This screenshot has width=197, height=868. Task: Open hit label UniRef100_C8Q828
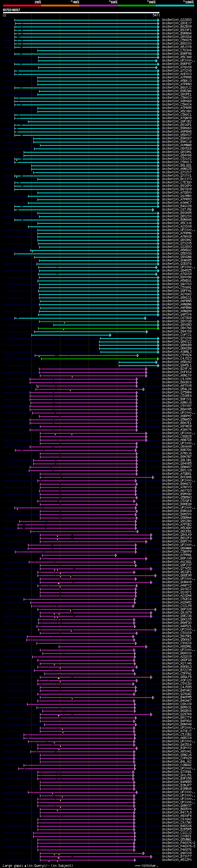coord(177,436)
